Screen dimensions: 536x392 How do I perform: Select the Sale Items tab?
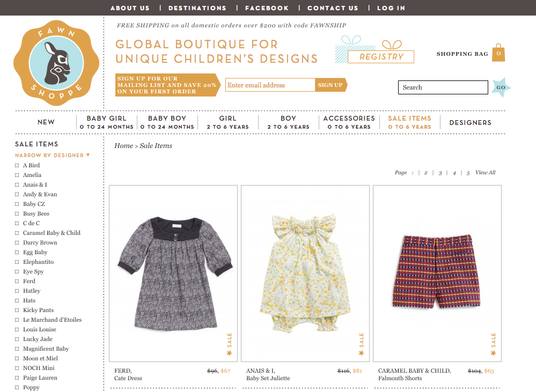pyautogui.click(x=409, y=122)
